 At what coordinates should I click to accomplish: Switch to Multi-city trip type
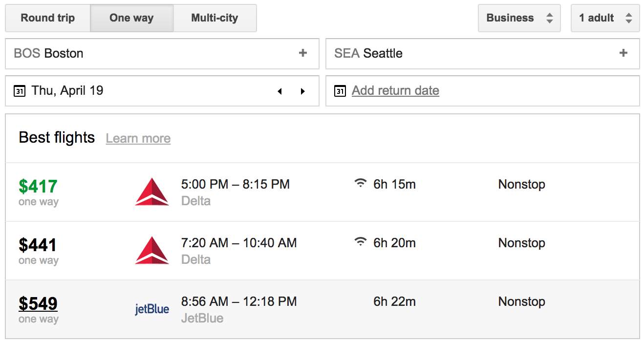point(215,19)
